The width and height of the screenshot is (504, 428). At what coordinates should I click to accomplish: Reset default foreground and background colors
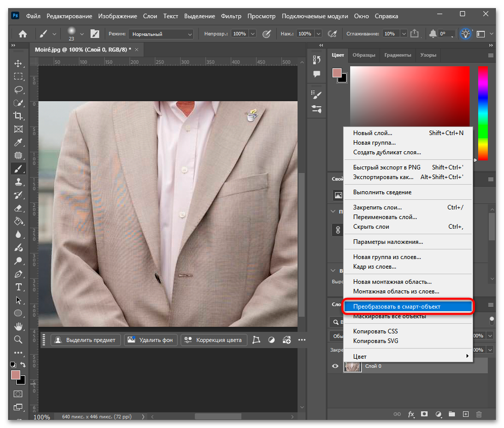point(13,365)
